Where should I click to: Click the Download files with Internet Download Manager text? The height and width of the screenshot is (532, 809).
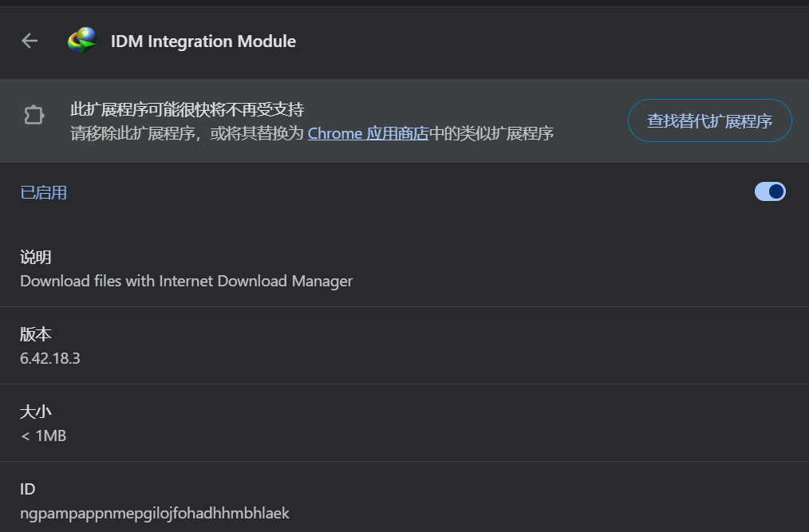click(x=186, y=281)
